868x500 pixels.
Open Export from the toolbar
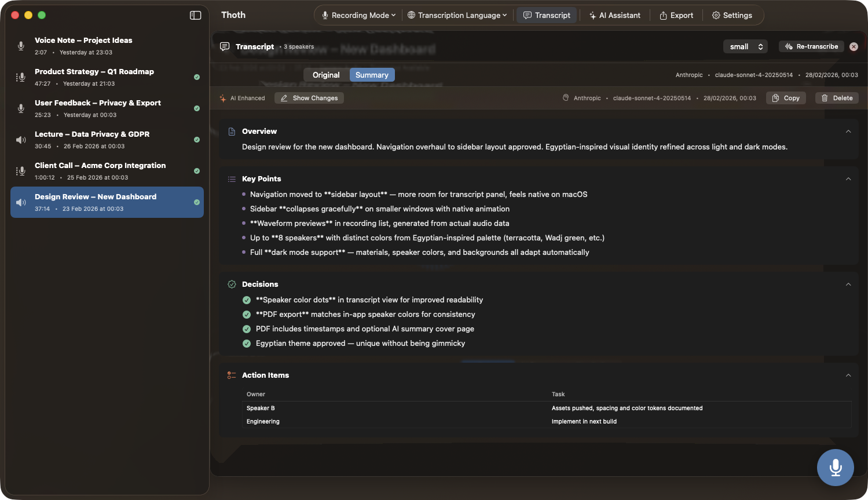(676, 15)
